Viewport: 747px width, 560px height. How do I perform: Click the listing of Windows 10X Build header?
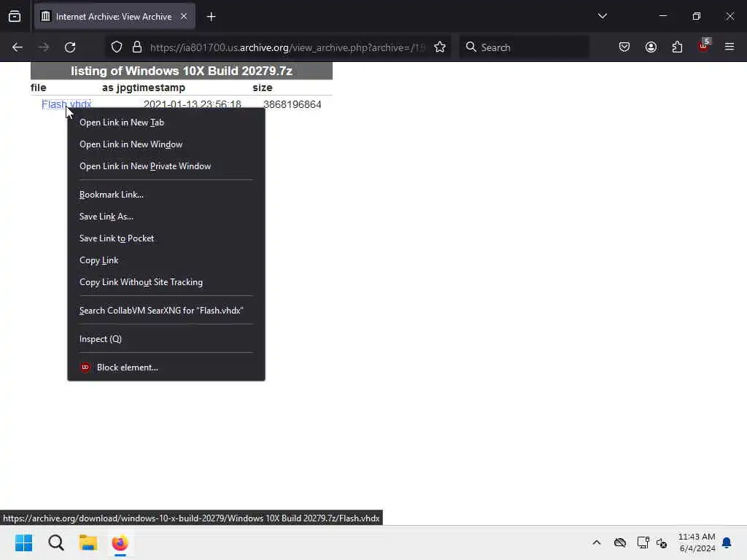[182, 71]
